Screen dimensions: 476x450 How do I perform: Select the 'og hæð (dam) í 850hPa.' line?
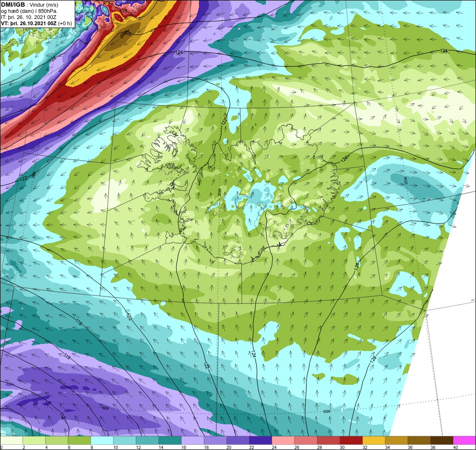click(x=29, y=11)
